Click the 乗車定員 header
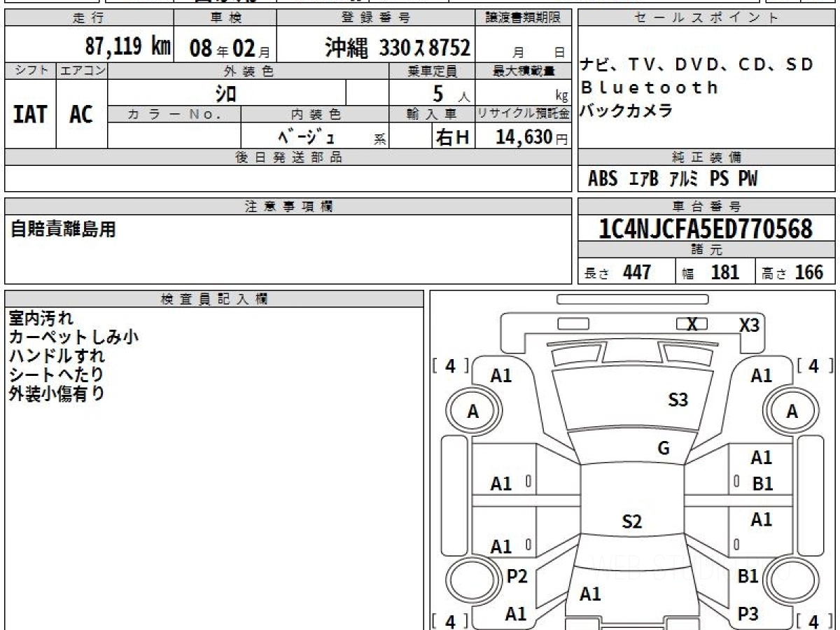840x630 pixels. tap(432, 71)
